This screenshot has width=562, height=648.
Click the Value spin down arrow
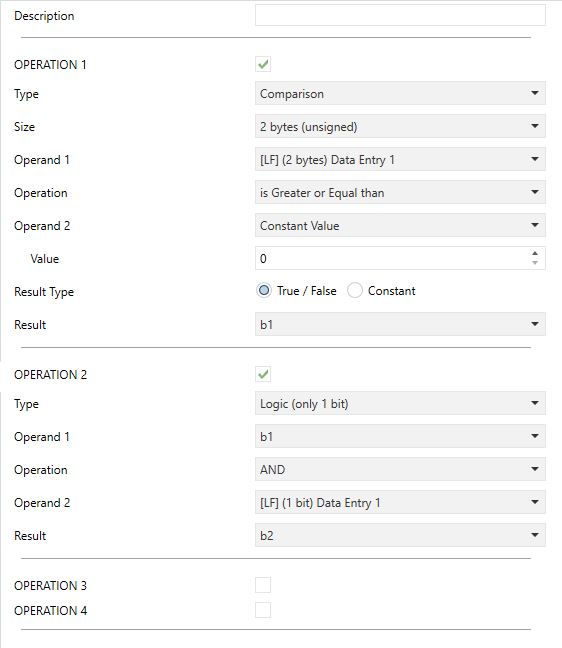coord(535,263)
